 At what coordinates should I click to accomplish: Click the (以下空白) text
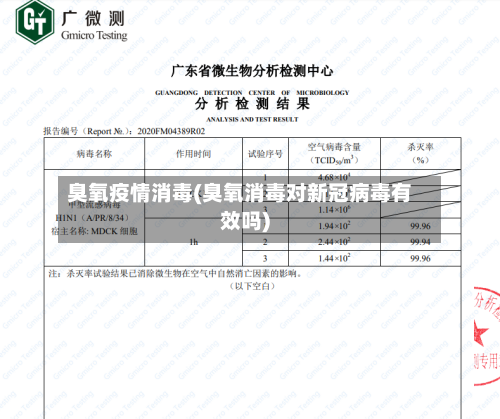[x=252, y=286]
